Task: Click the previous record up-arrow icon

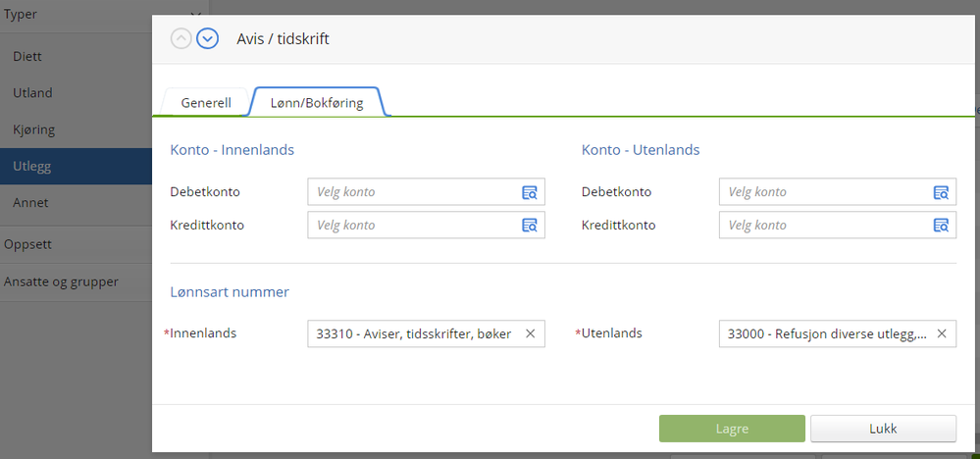Action: point(181,38)
